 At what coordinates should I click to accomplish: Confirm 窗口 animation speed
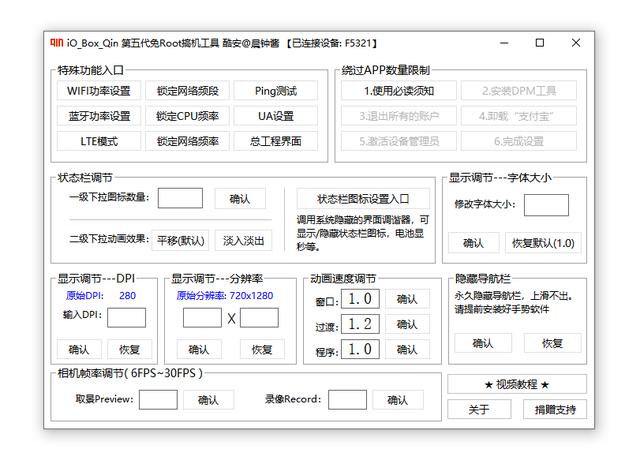point(407,299)
